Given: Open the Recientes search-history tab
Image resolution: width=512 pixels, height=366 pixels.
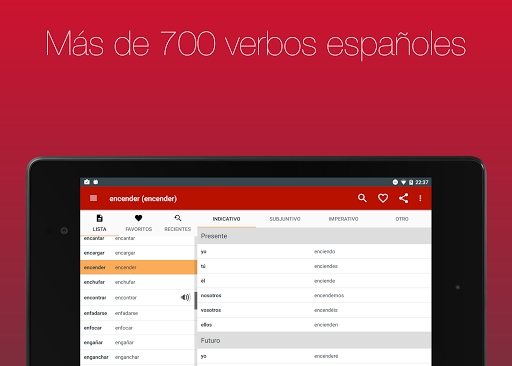Looking at the screenshot, I should coord(177,223).
